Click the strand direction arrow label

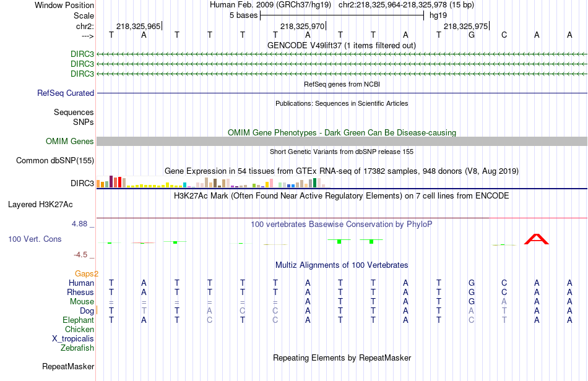(x=87, y=36)
